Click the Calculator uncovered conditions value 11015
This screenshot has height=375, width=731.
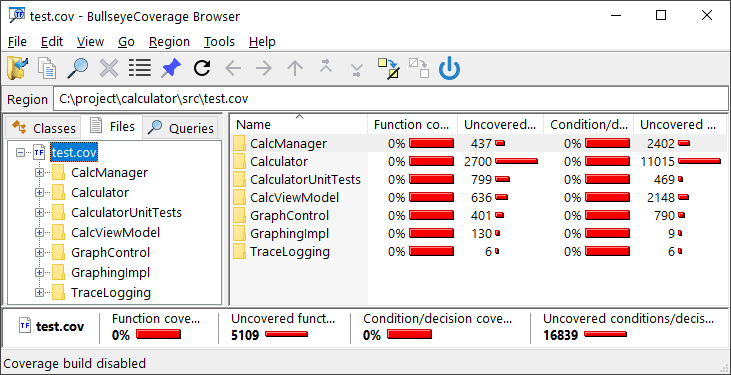658,161
